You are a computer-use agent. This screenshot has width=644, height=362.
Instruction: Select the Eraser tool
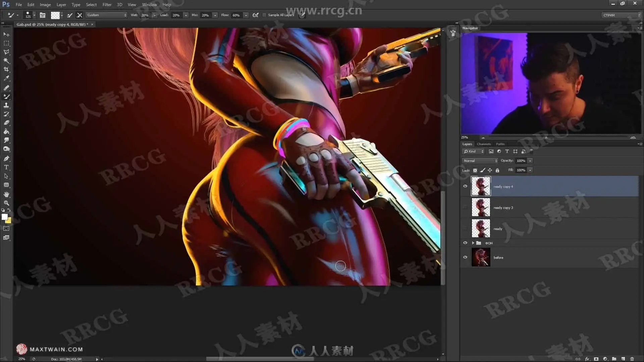click(6, 123)
